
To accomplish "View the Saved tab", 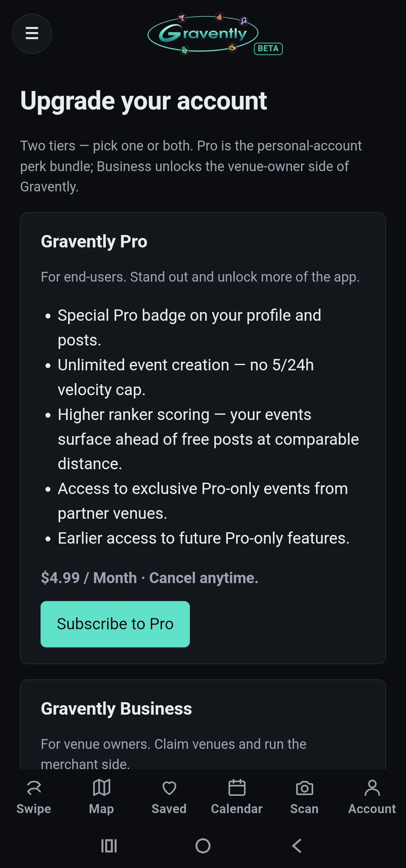I will (x=169, y=797).
